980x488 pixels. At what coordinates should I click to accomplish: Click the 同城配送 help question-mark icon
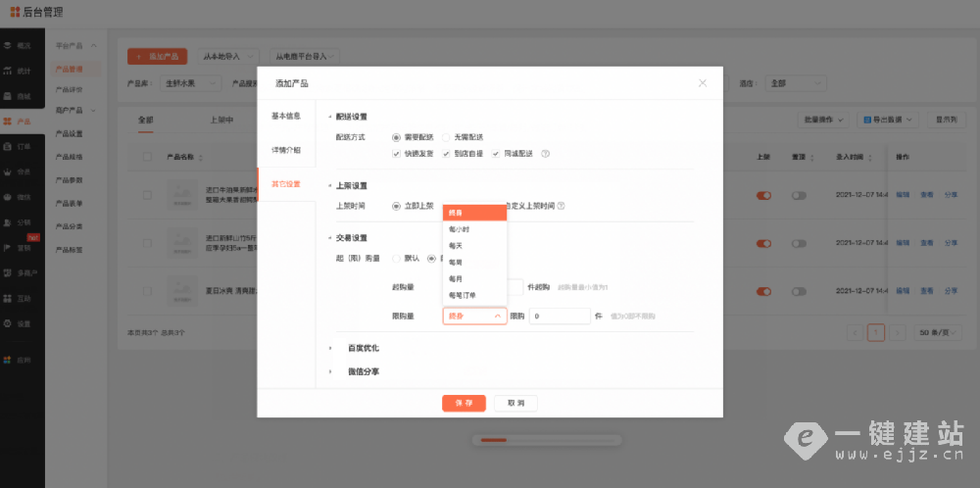click(x=545, y=154)
